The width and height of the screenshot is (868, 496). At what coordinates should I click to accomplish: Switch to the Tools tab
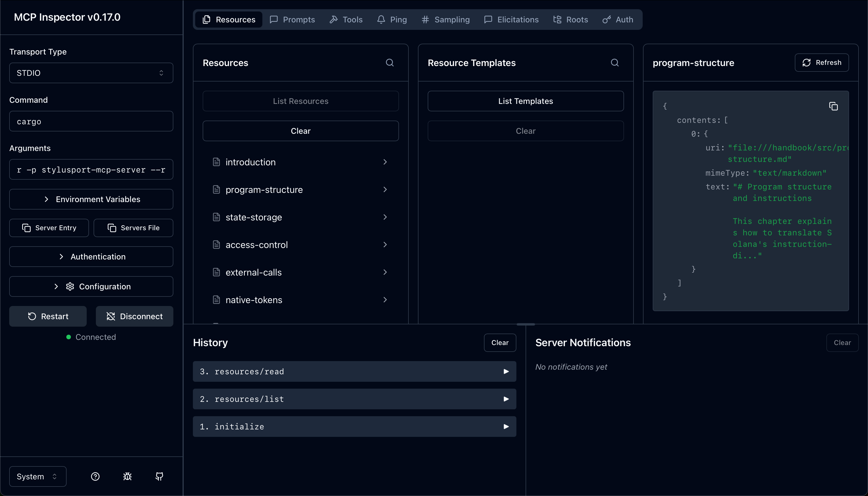[346, 20]
